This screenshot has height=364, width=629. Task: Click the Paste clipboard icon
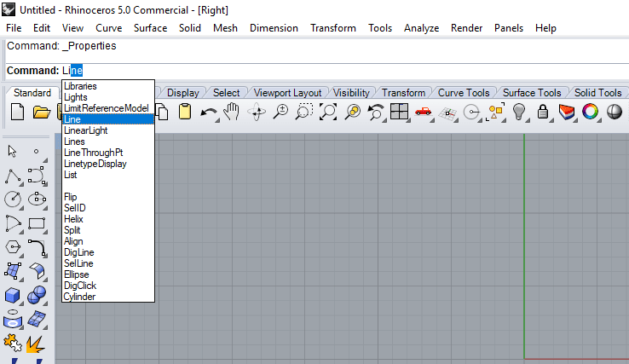coord(185,112)
